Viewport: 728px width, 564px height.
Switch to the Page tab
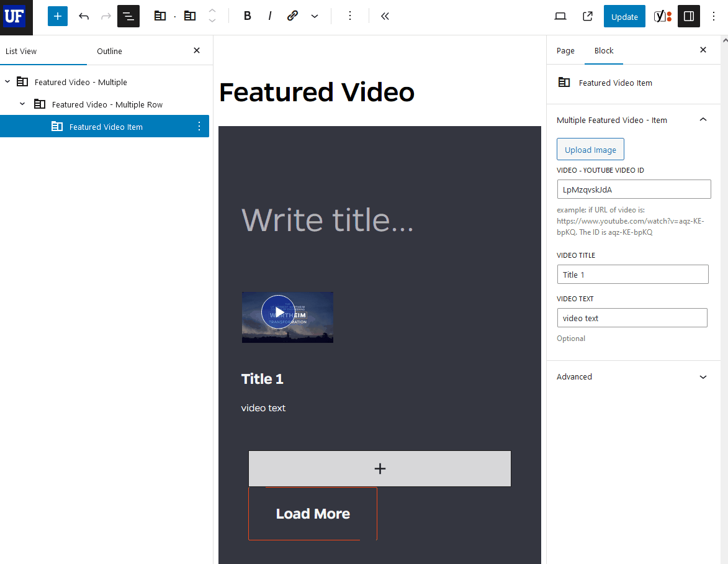(x=565, y=50)
